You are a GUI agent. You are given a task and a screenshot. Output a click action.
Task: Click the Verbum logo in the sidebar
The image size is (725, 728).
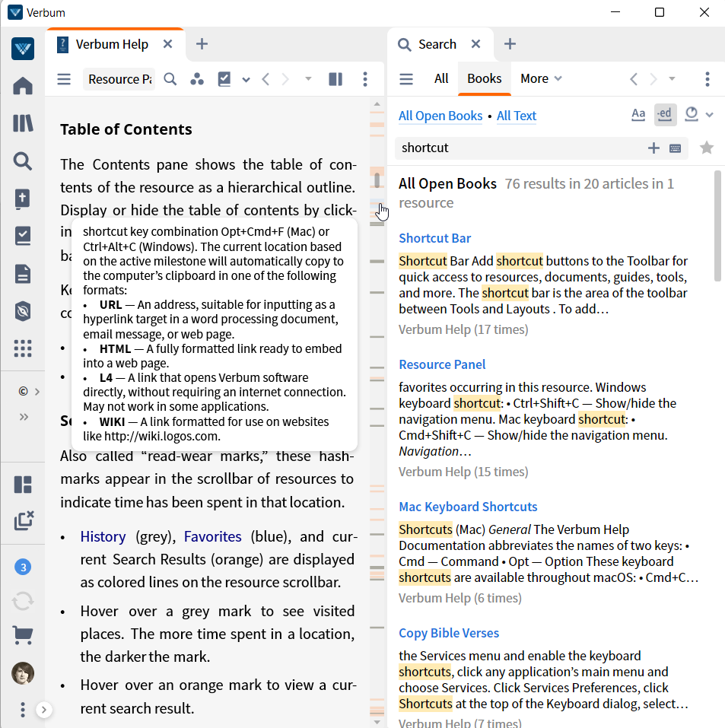[23, 49]
